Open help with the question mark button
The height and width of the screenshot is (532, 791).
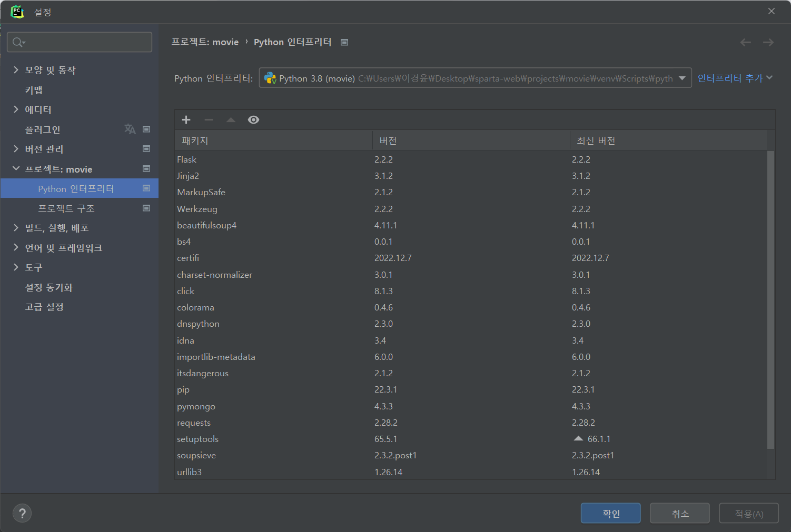[22, 514]
